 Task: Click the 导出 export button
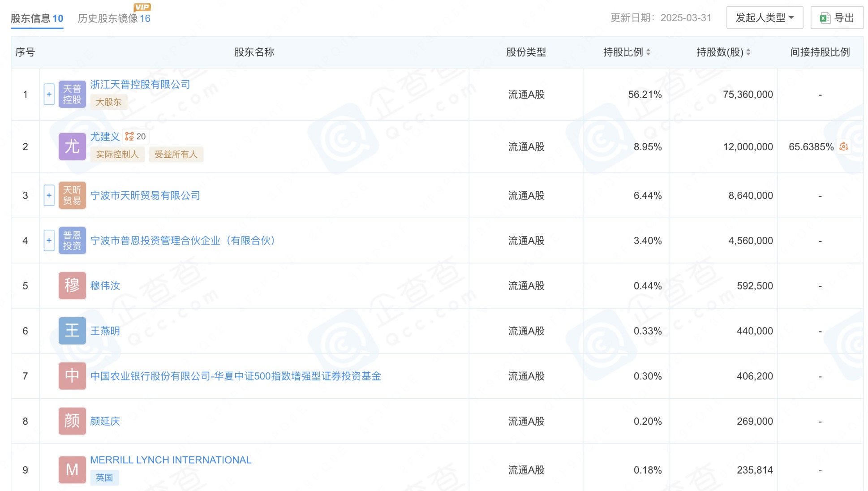tap(836, 18)
